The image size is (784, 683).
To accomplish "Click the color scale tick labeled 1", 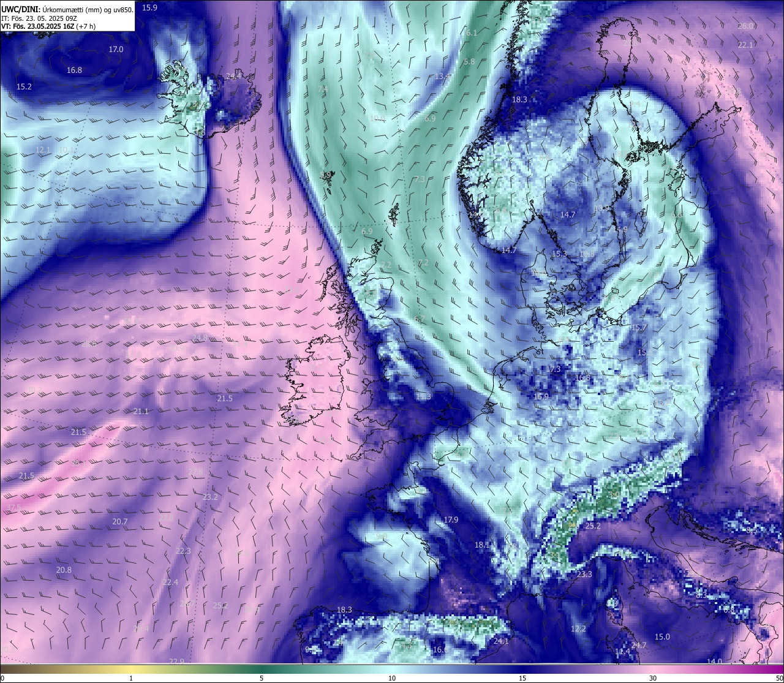I will [131, 677].
